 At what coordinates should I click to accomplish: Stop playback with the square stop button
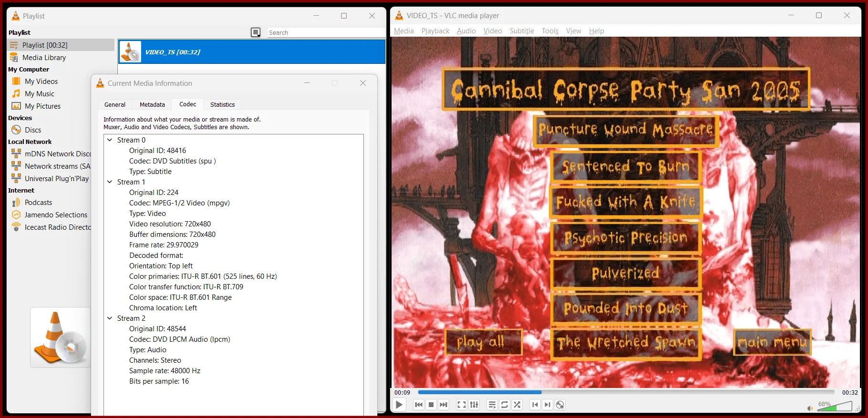(x=431, y=405)
